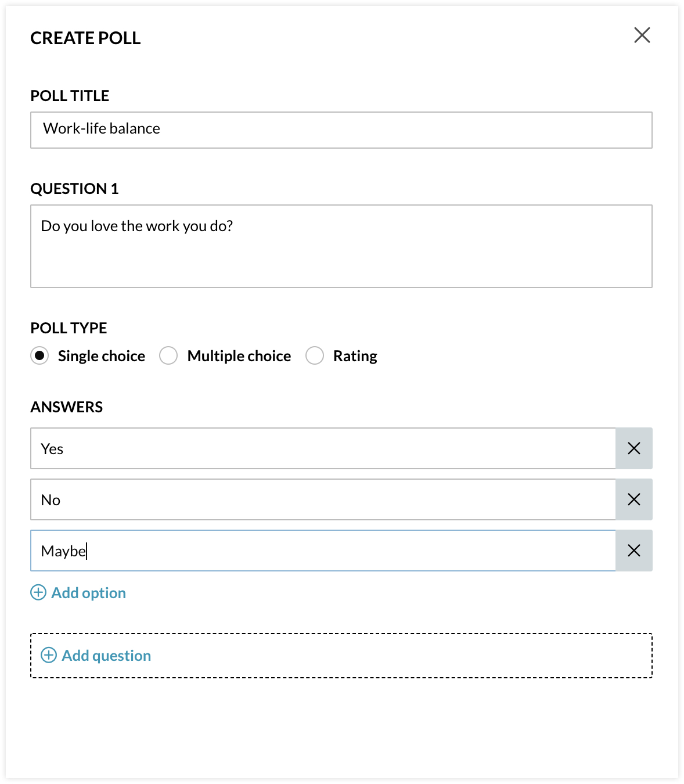Click the 'Rating' label text
684x784 pixels.
355,356
